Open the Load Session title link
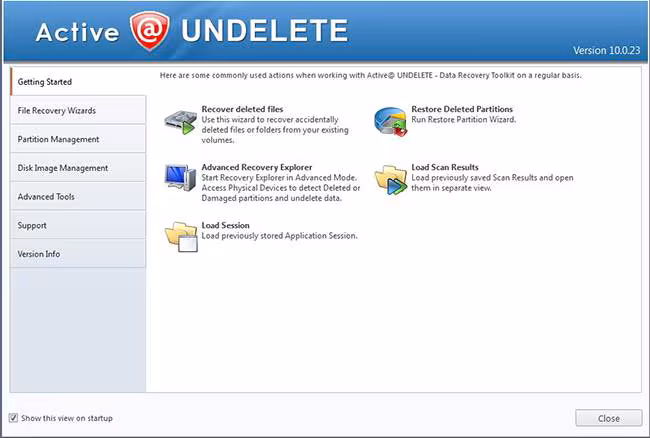650x438 pixels. click(226, 225)
